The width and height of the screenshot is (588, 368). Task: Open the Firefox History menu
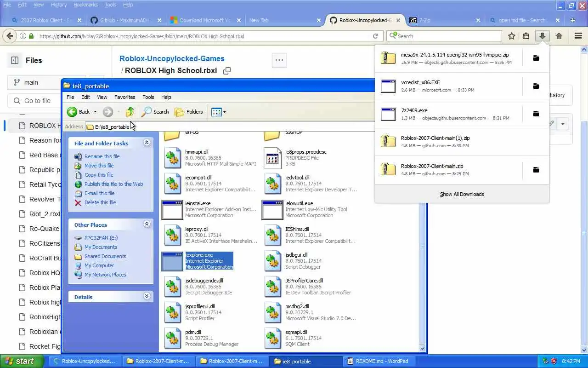point(59,5)
